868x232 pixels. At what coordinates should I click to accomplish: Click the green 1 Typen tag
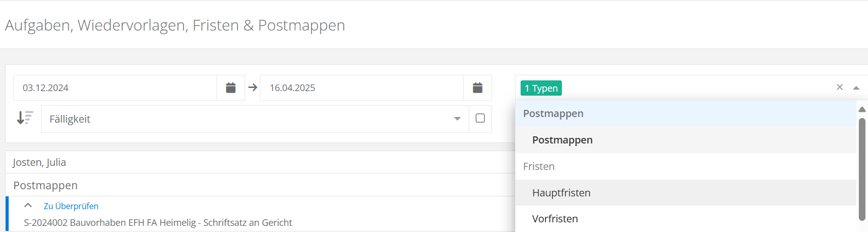click(541, 88)
